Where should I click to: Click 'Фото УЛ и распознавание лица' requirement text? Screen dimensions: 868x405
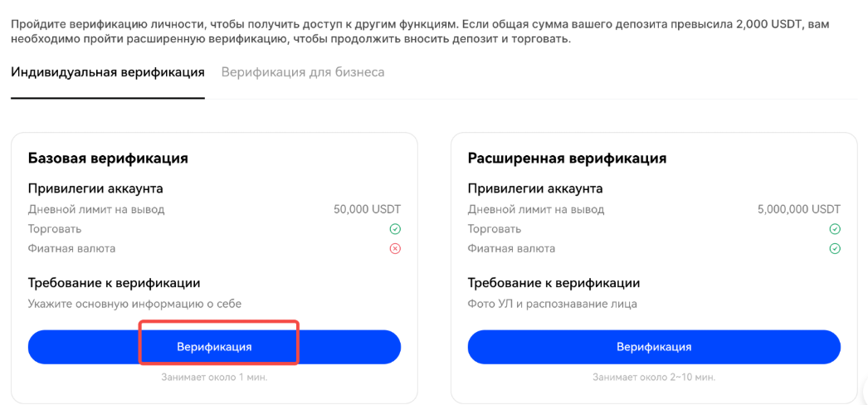pos(552,304)
